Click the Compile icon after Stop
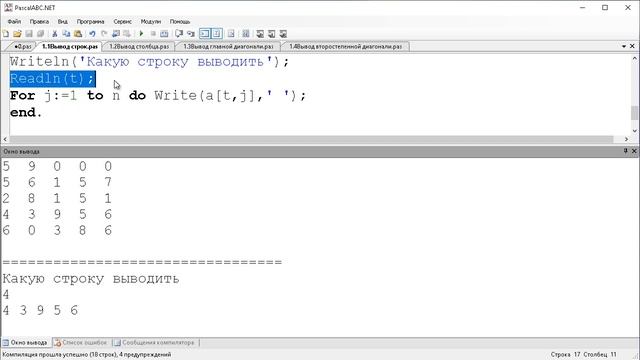This screenshot has width=640, height=360. pyautogui.click(x=164, y=34)
